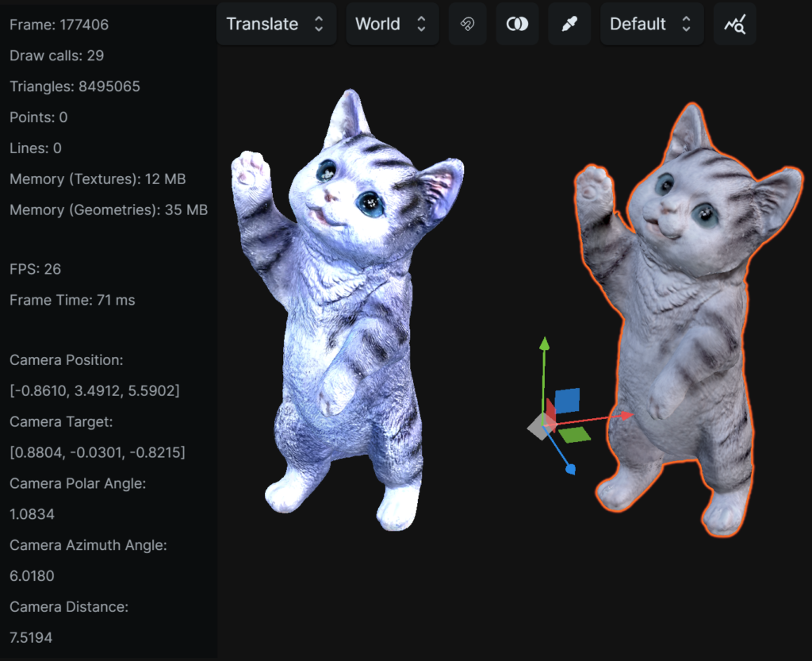Image resolution: width=812 pixels, height=661 pixels.
Task: Click the "Draw calls: 29" stat
Action: [x=56, y=56]
